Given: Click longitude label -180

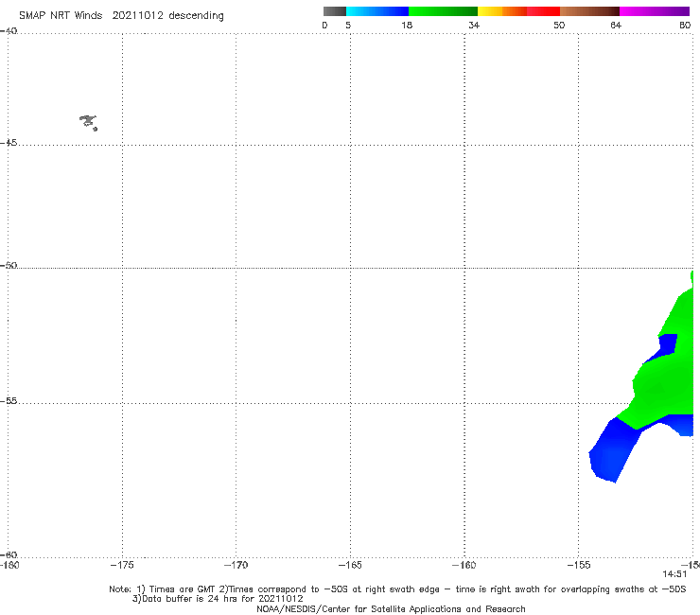Looking at the screenshot, I should pyautogui.click(x=9, y=565).
